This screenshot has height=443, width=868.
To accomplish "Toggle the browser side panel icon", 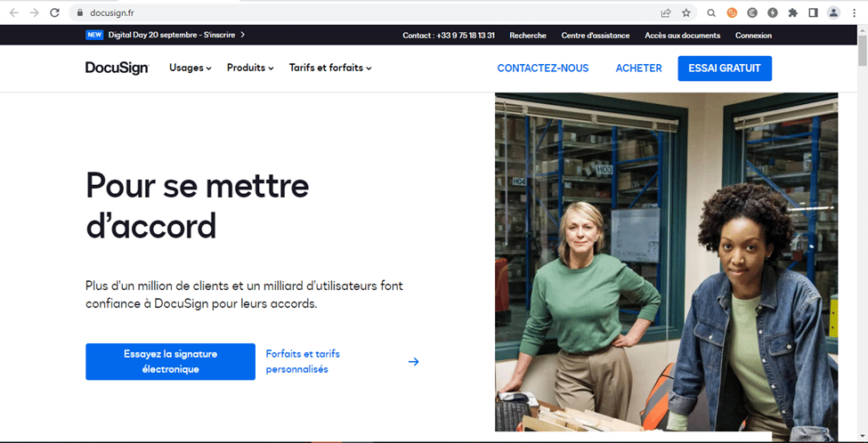I will point(813,12).
